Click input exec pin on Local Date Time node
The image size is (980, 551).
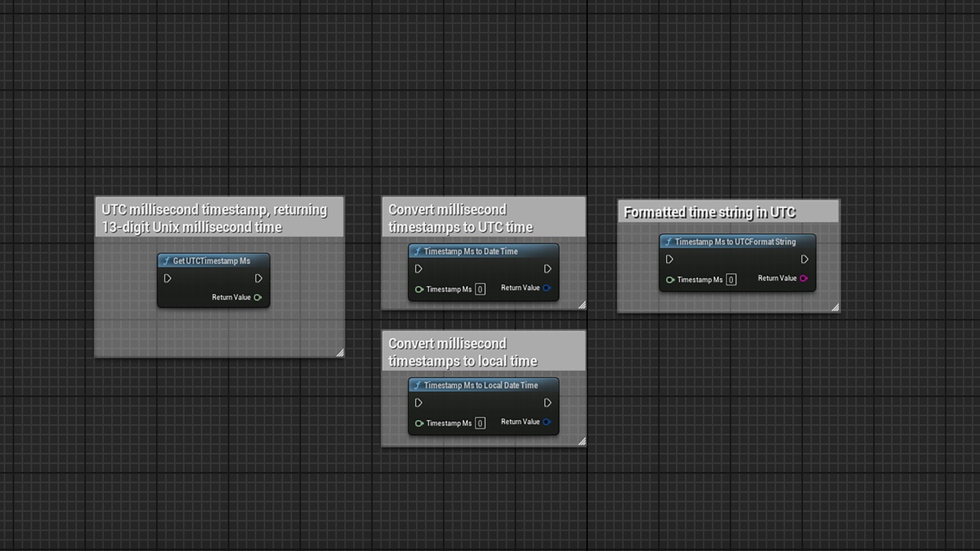[x=418, y=403]
